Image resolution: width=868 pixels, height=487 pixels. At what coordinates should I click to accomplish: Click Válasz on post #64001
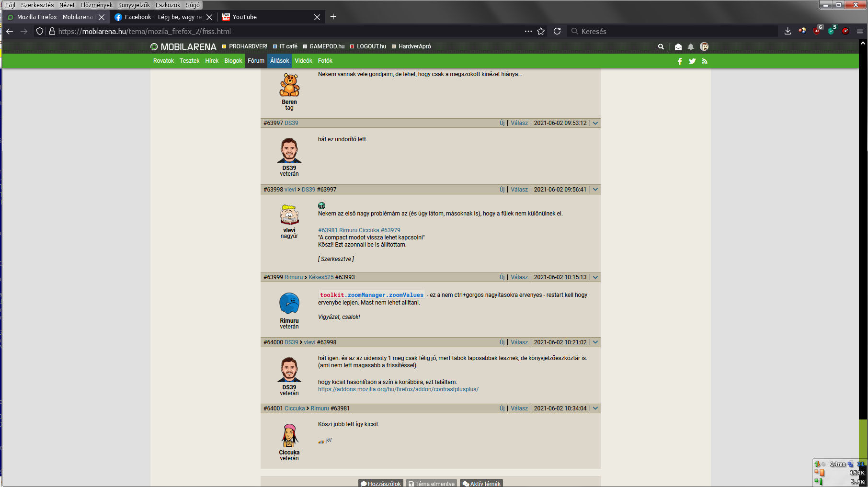coord(519,408)
